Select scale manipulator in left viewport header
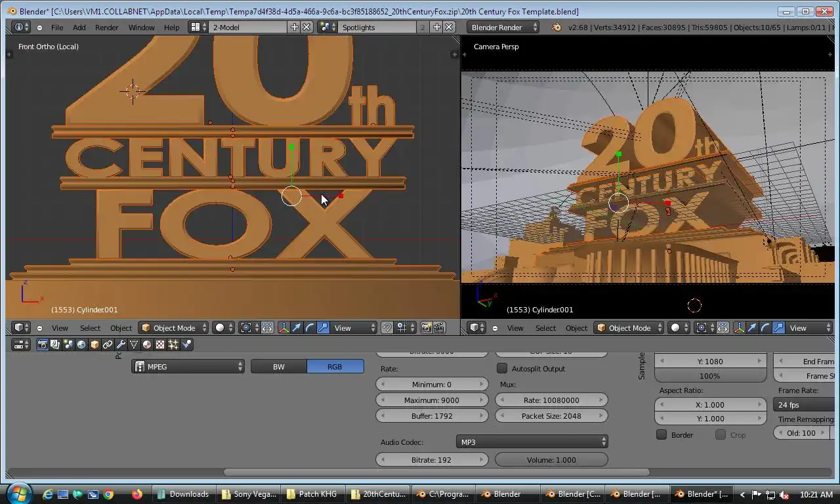The height and width of the screenshot is (504, 840). tap(323, 327)
